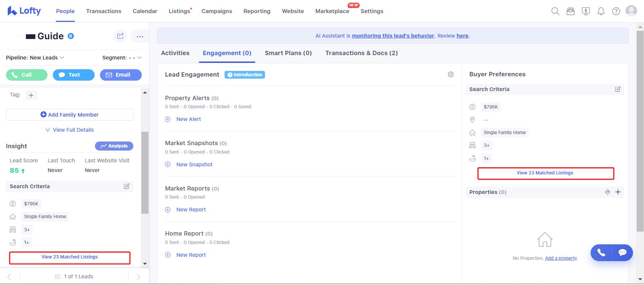Click New Report under Market Reports
Viewport: 644px width, 285px height.
point(191,210)
